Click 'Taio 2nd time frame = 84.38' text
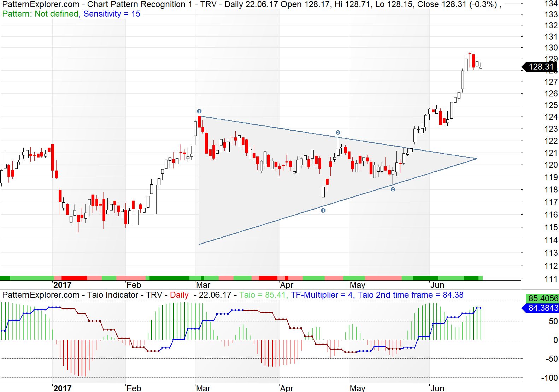Viewport: 559px width, 392px height. point(410,295)
